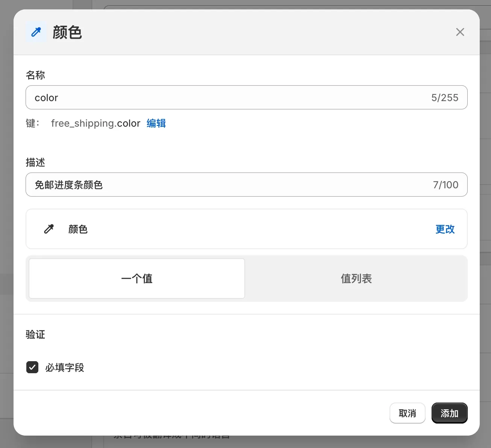491x448 pixels.
Task: Select the 一个值 option
Action: [136, 278]
